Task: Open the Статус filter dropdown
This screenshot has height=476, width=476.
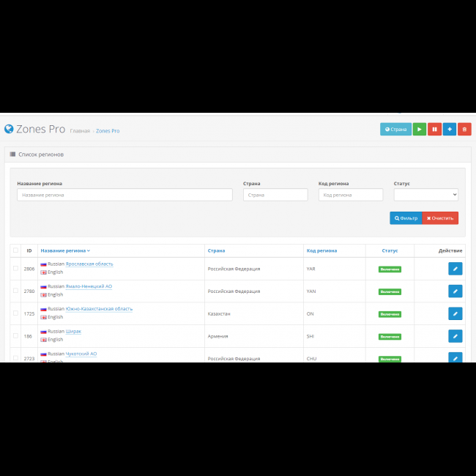Action: tap(425, 195)
